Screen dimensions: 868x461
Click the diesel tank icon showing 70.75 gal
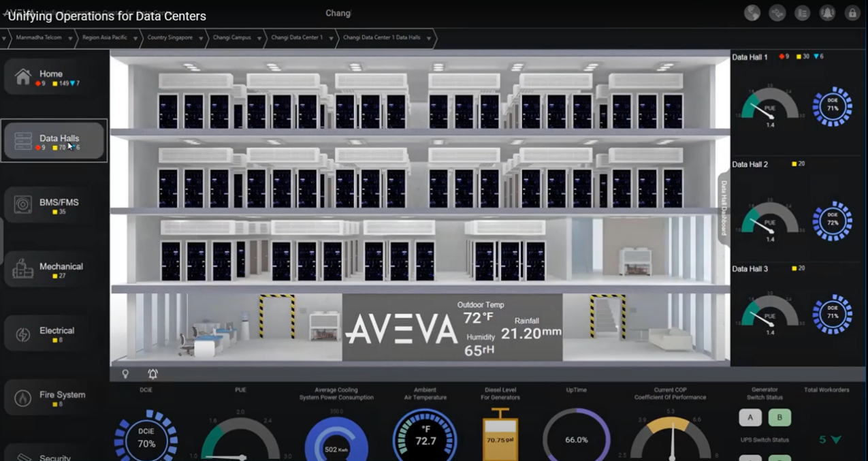(500, 436)
